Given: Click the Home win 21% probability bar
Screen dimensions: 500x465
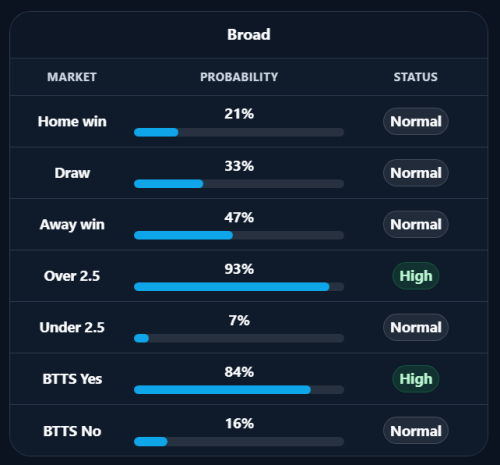Looking at the screenshot, I should point(239,132).
